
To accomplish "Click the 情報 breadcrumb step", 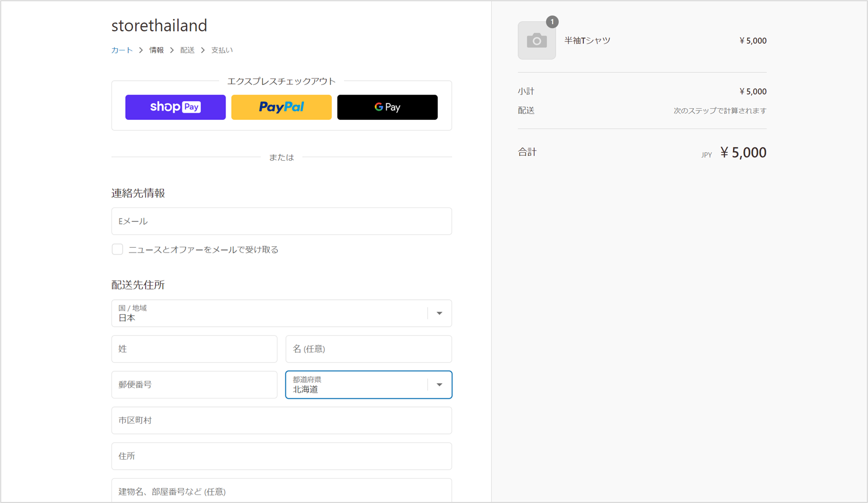I will (x=157, y=50).
